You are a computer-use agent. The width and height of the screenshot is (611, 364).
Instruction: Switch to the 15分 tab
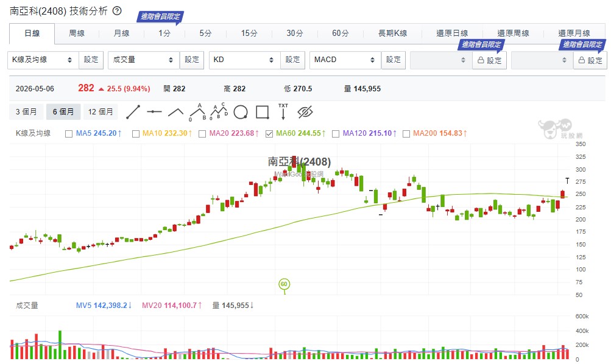[249, 33]
